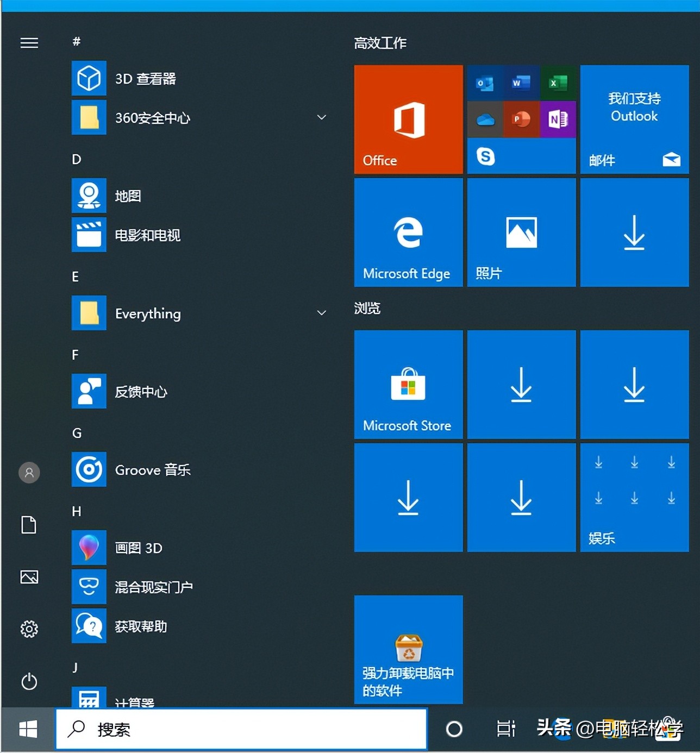
Task: Open the 强力卸载电脑中的软件 tile
Action: tap(409, 650)
